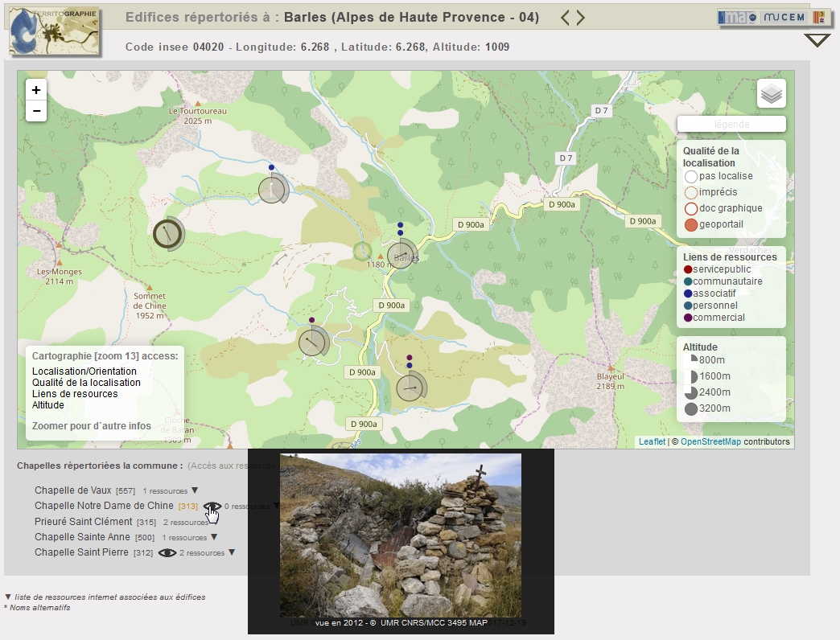The width and height of the screenshot is (840, 640).
Task: Choose Altitude cartography mode
Action: click(x=47, y=404)
